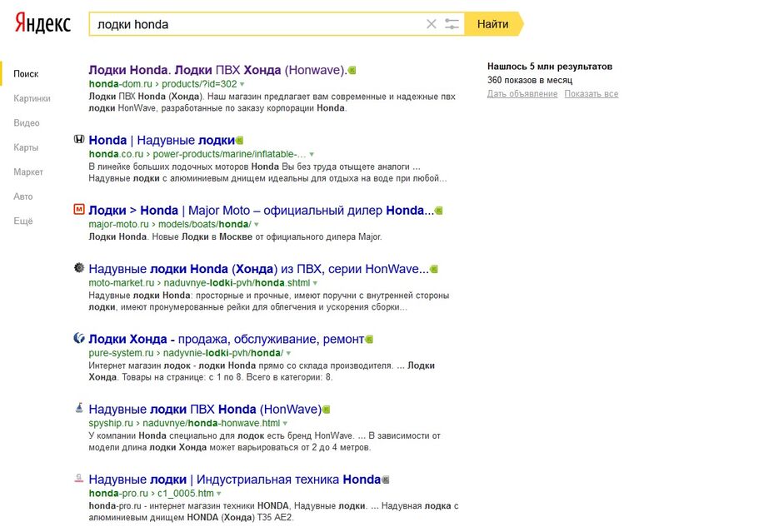Screen dimensions: 779x532
Task: Click the 'nadyvnie-lodki-pvh/honda/' path link
Action: pyautogui.click(x=223, y=353)
